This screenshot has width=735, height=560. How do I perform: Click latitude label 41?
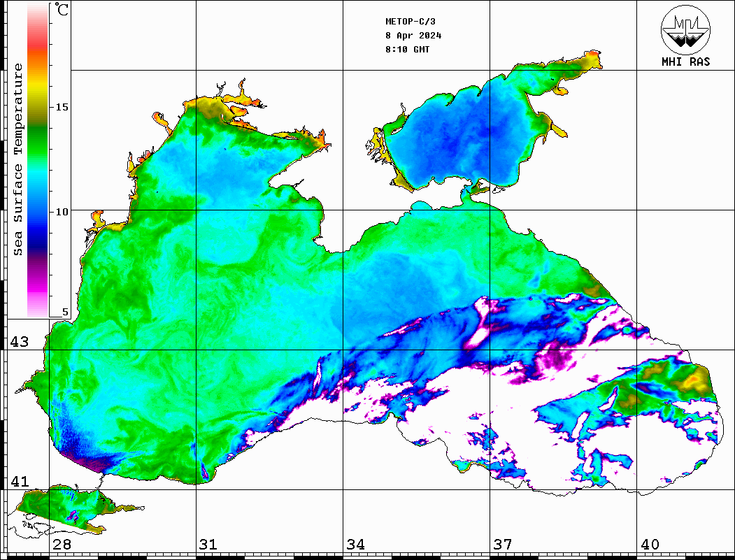[x=20, y=481]
